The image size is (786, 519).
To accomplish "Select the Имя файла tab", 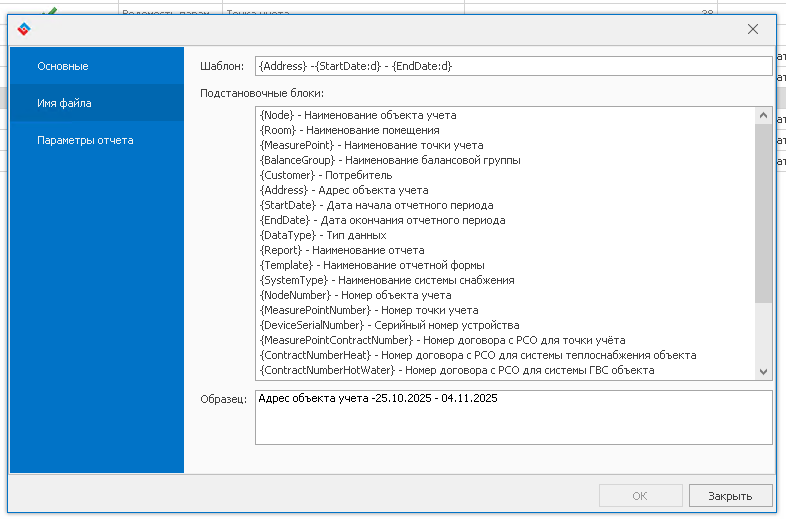I will pos(65,103).
